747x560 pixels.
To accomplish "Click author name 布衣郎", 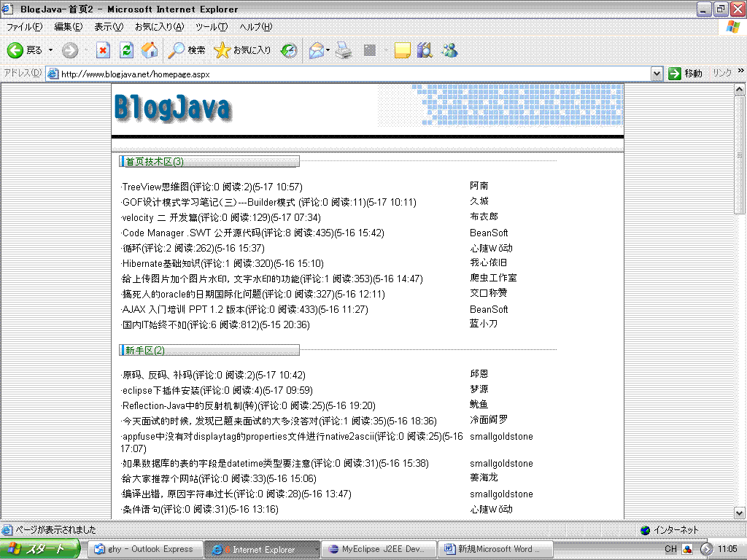I will click(484, 216).
